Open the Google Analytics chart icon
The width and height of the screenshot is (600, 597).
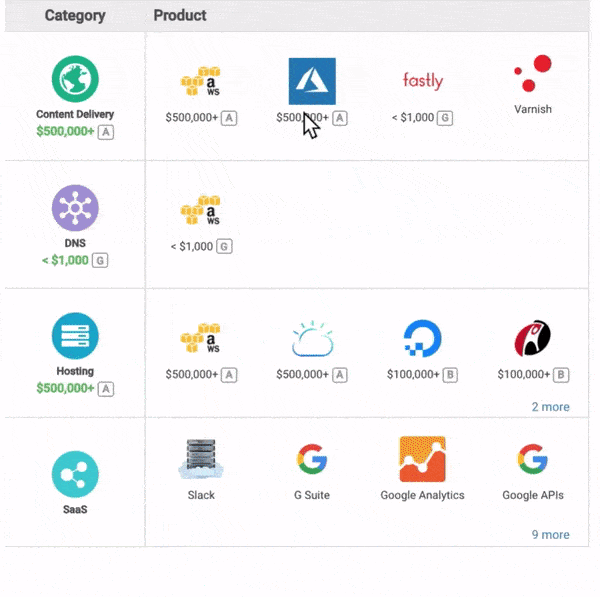[422, 459]
